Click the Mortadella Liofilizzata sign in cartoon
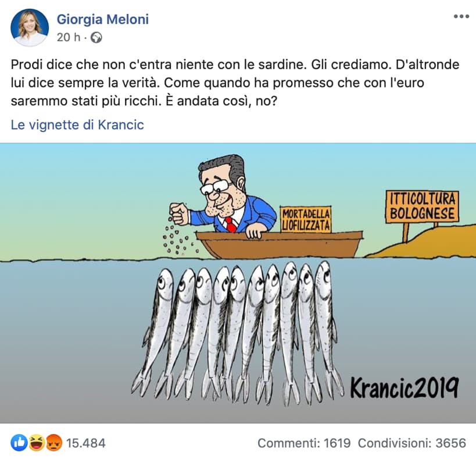Viewport: 476px width, 459px height. pyautogui.click(x=306, y=220)
